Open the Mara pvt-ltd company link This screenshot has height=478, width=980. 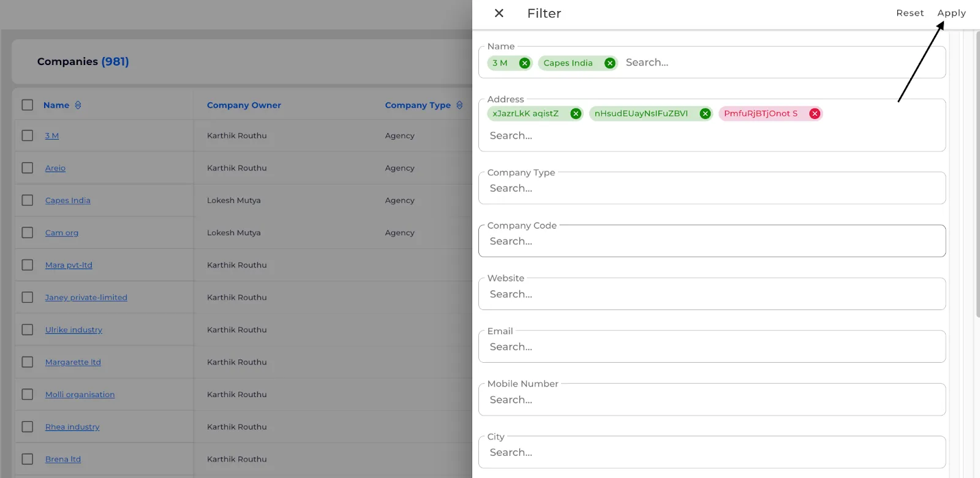point(69,265)
